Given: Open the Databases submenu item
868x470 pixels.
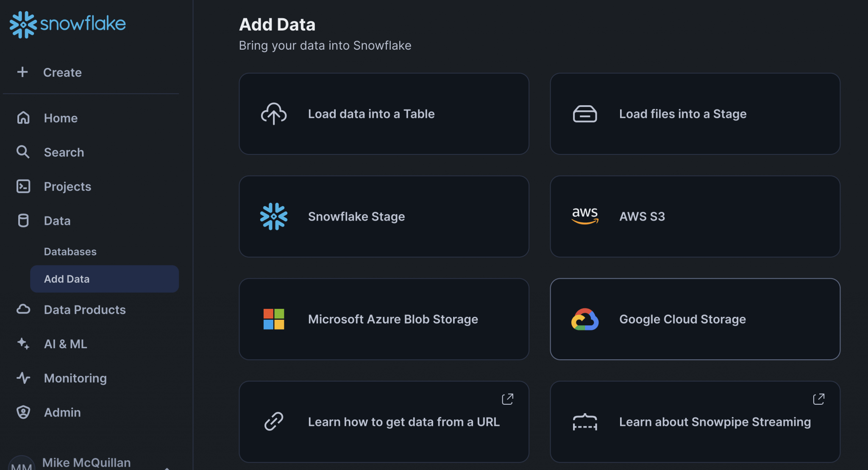Looking at the screenshot, I should click(70, 252).
